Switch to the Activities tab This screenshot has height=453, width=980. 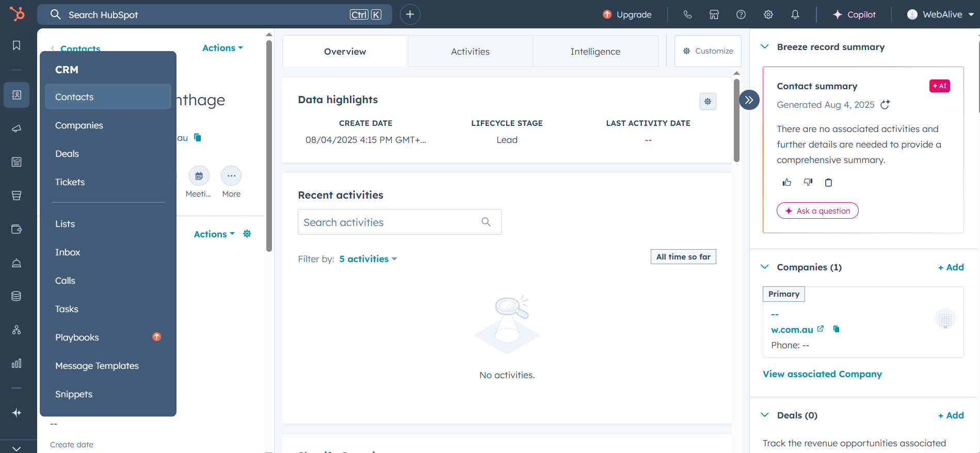470,51
